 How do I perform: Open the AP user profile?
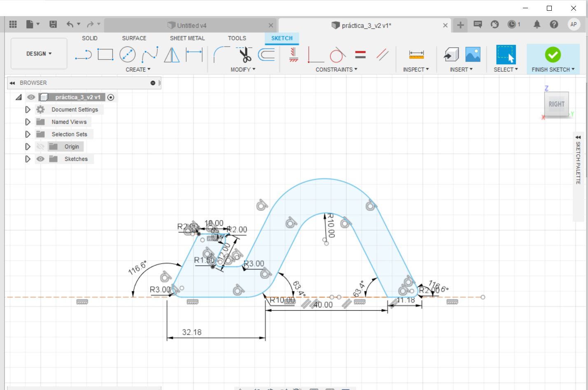pyautogui.click(x=574, y=24)
